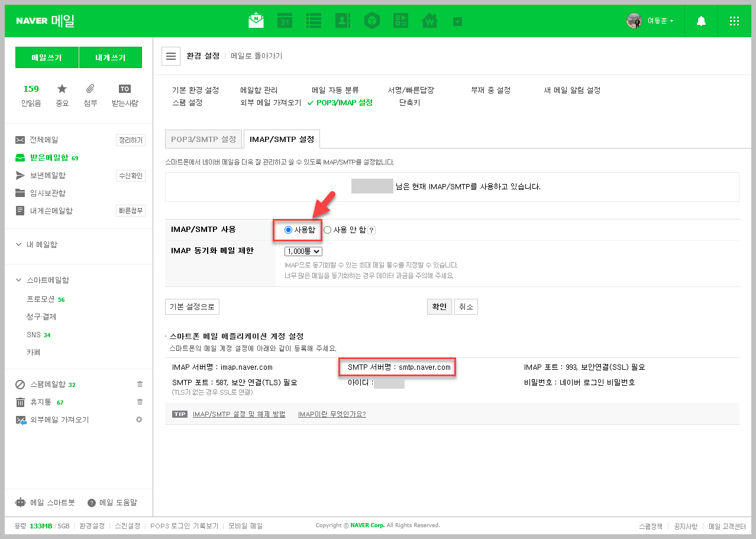Open the services grid icon
The height and width of the screenshot is (539, 756).
click(734, 21)
